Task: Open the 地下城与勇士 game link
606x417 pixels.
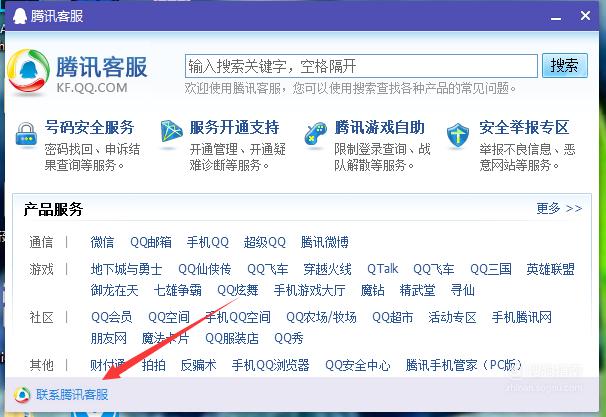Action: (126, 269)
